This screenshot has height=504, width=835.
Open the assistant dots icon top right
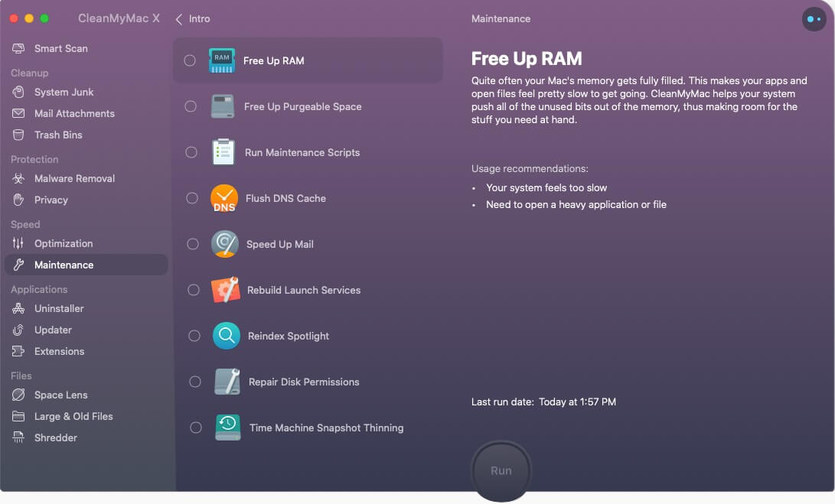814,19
